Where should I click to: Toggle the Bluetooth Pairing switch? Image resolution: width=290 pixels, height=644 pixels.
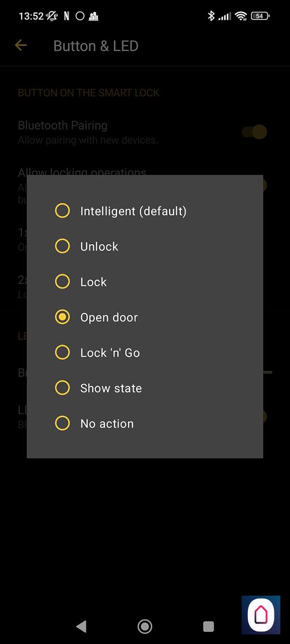point(254,131)
